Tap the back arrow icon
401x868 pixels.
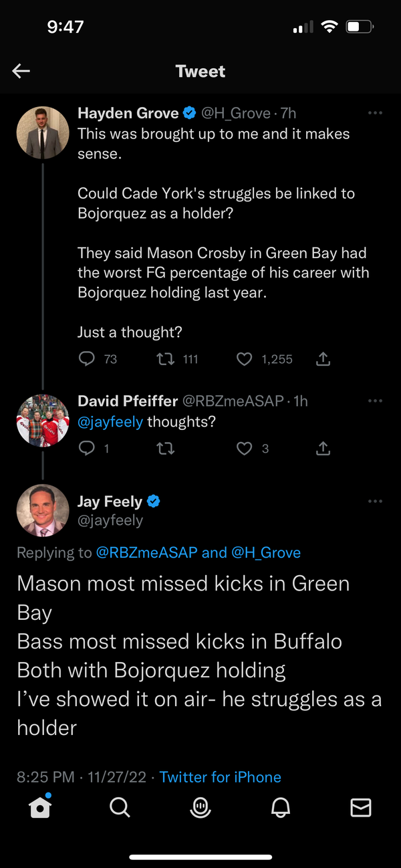(21, 72)
